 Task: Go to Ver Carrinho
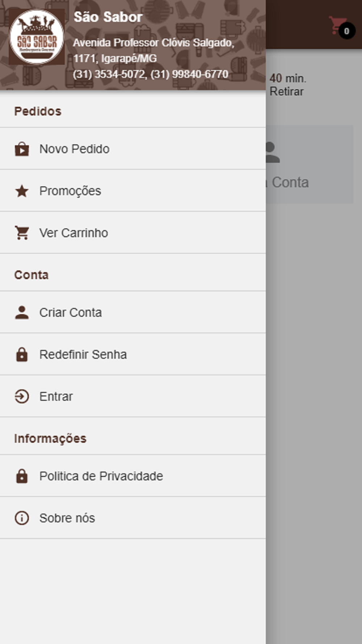pos(73,233)
